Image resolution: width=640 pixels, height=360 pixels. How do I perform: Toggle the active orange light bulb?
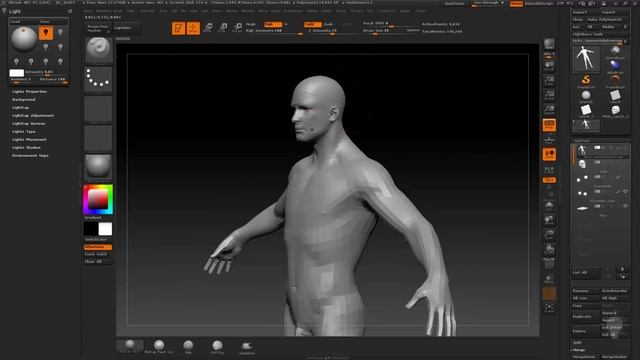(46, 33)
